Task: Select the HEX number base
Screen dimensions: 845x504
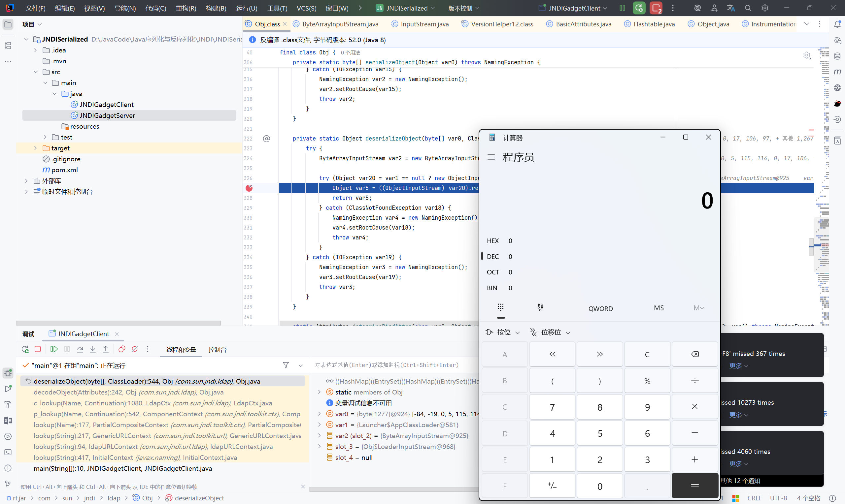Action: click(493, 241)
